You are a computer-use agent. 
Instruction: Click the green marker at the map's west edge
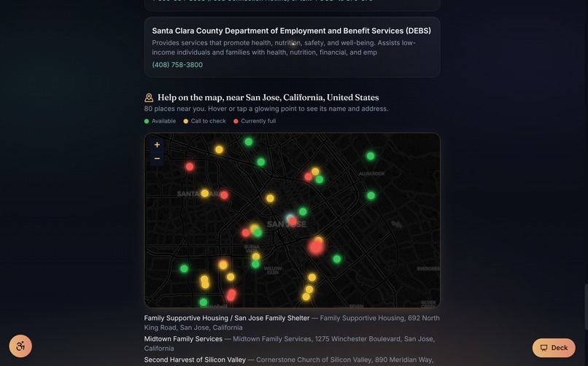click(184, 268)
